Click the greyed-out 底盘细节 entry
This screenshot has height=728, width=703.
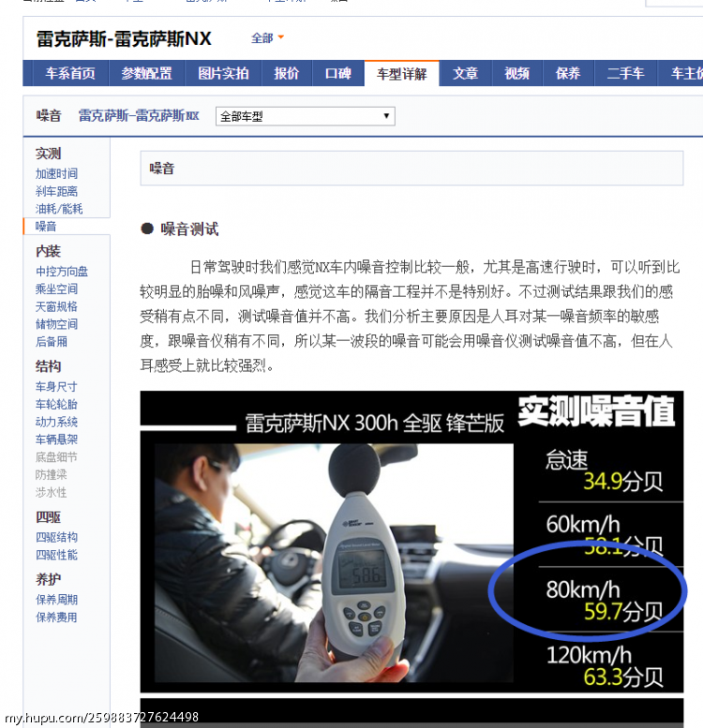point(56,457)
